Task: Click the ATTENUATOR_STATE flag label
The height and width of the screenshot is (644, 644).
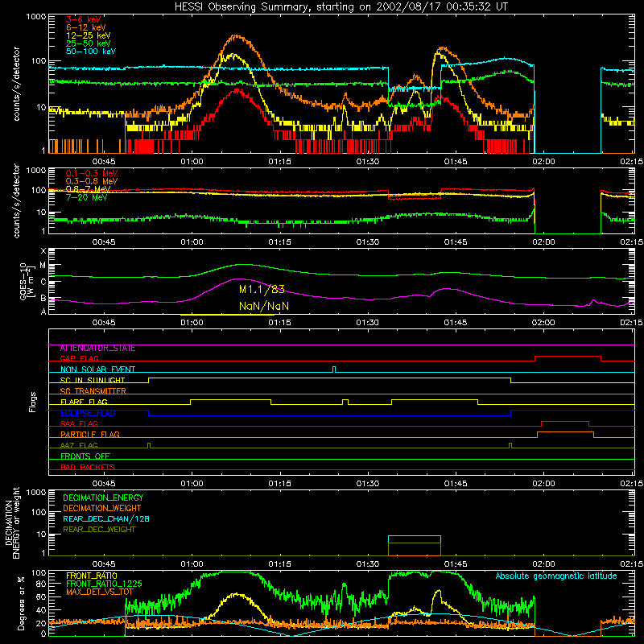Action: 97,349
